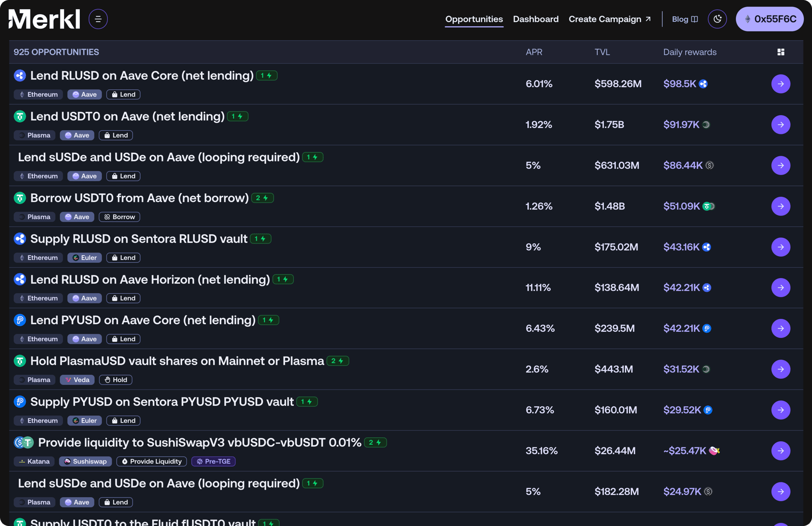The width and height of the screenshot is (812, 526).
Task: Open arrow for Lend PYUSD on Aave Core
Action: tap(781, 328)
